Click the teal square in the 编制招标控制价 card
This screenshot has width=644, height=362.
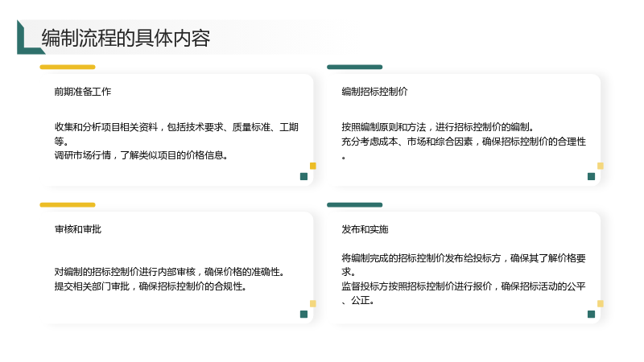(592, 176)
